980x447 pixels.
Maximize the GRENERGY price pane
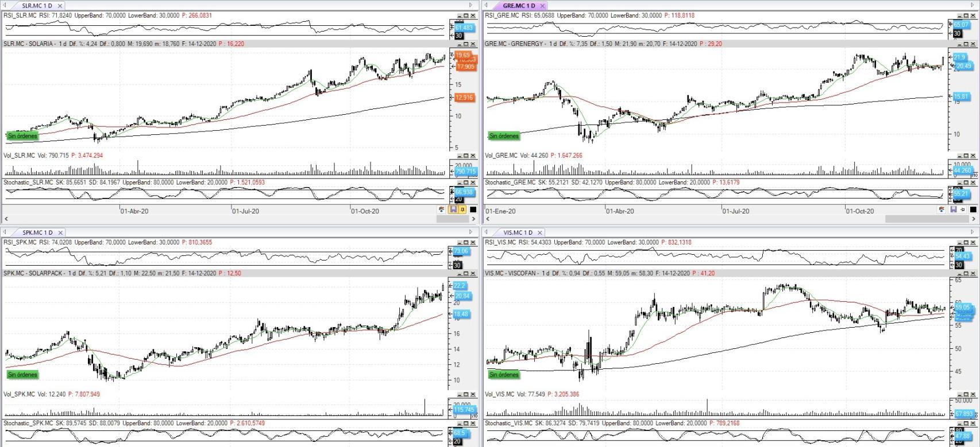[966, 44]
